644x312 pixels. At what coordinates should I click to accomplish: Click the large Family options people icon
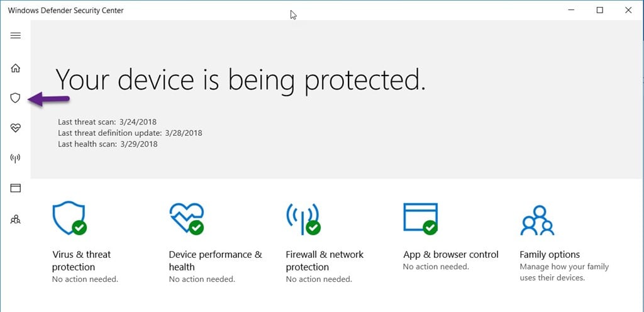[x=537, y=220]
